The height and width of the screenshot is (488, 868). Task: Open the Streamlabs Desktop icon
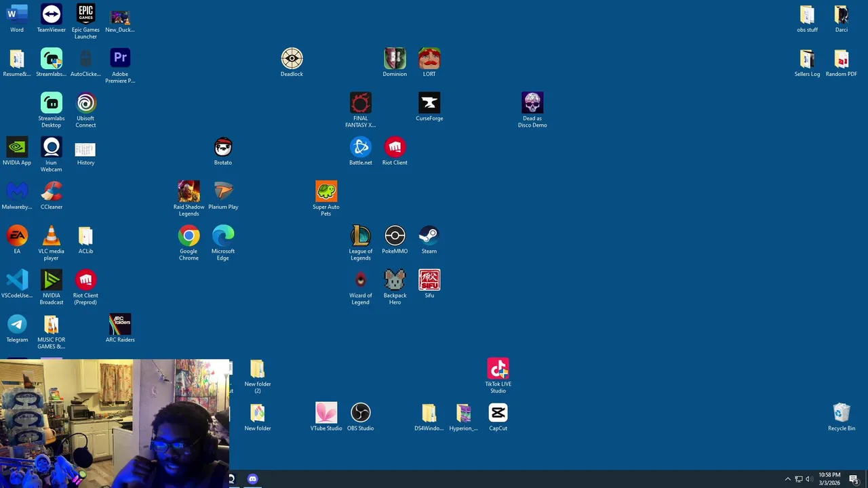(52, 103)
